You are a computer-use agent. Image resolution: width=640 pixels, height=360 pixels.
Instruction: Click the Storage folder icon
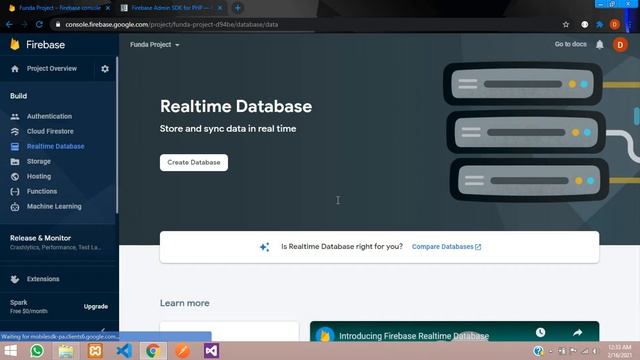click(x=15, y=162)
